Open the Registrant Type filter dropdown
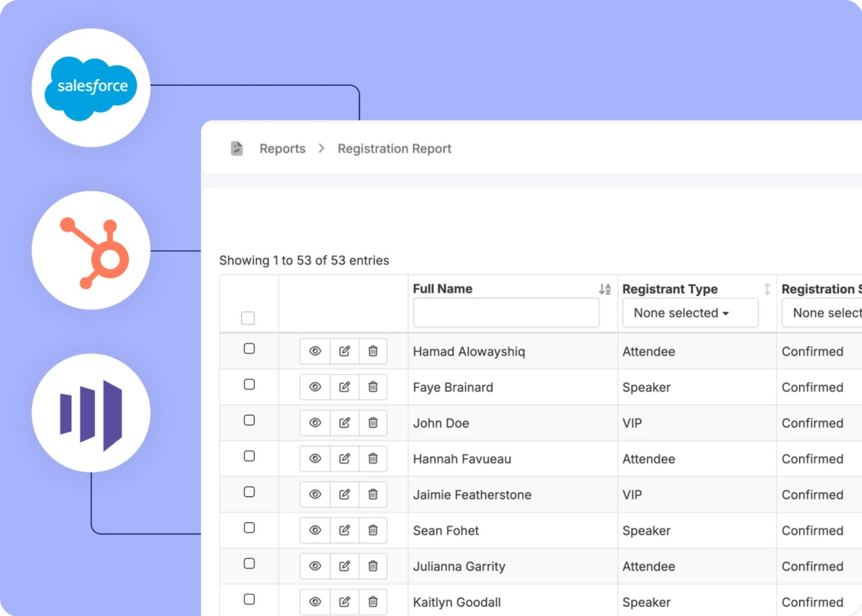 click(x=690, y=313)
